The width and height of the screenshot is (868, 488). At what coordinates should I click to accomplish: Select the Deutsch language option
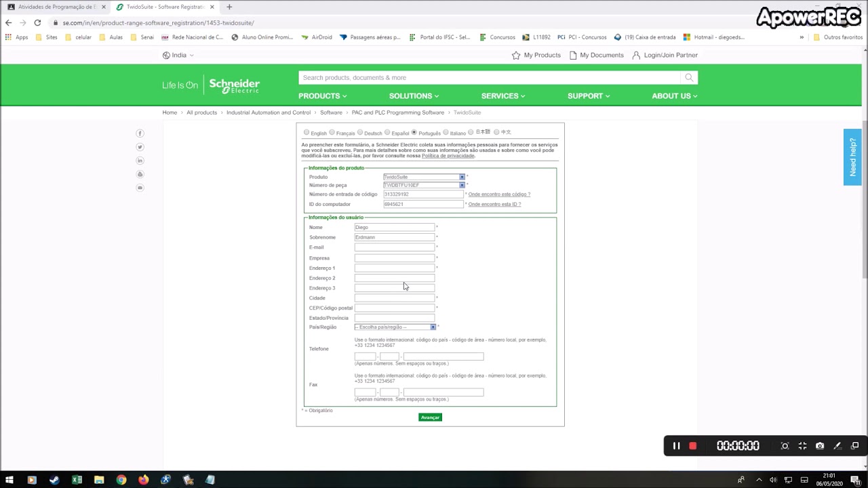[x=360, y=133]
